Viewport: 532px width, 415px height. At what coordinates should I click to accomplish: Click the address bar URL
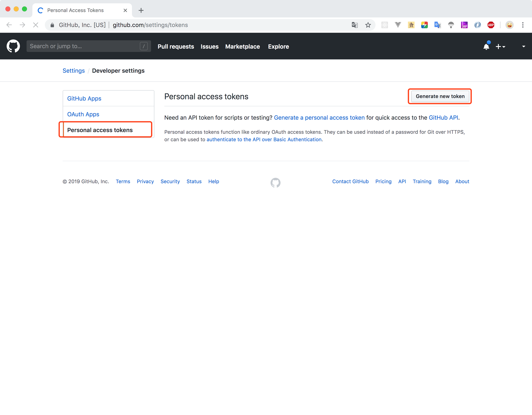[150, 25]
